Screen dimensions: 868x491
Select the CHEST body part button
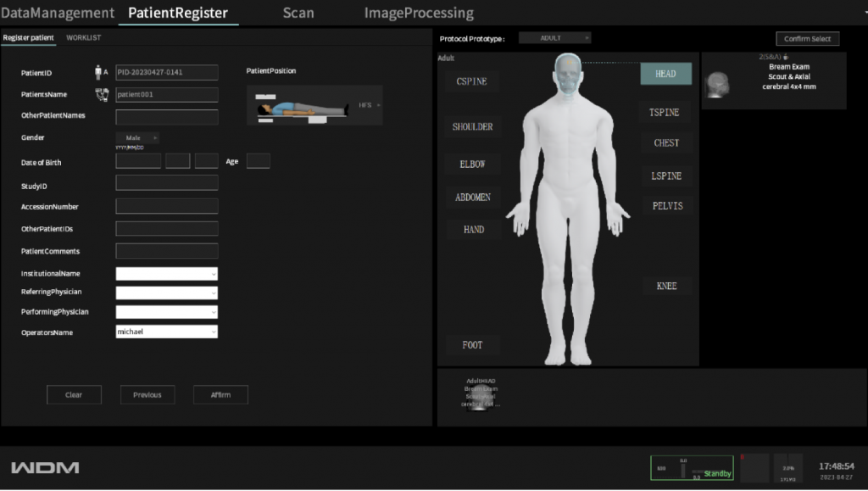666,142
